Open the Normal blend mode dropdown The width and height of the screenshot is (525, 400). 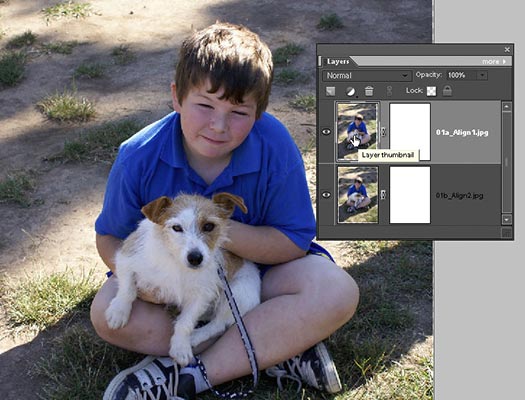pos(367,76)
